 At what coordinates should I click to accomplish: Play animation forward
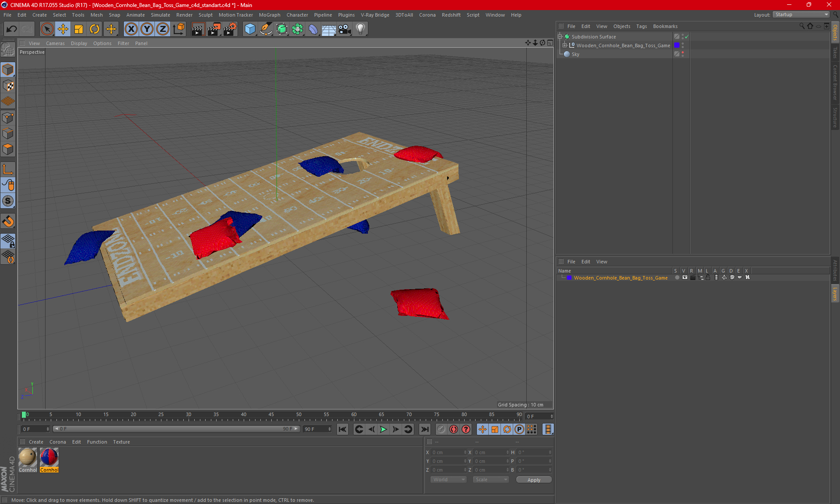[x=383, y=429]
